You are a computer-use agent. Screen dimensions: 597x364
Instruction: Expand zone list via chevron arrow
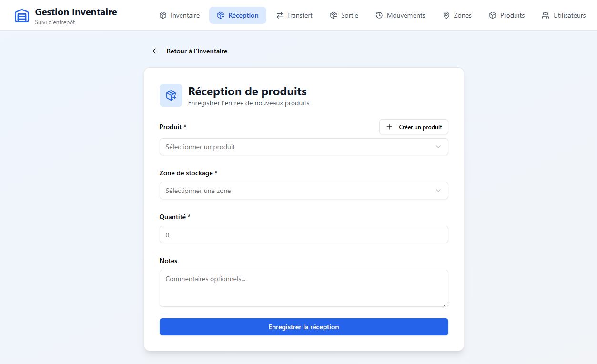coord(438,191)
